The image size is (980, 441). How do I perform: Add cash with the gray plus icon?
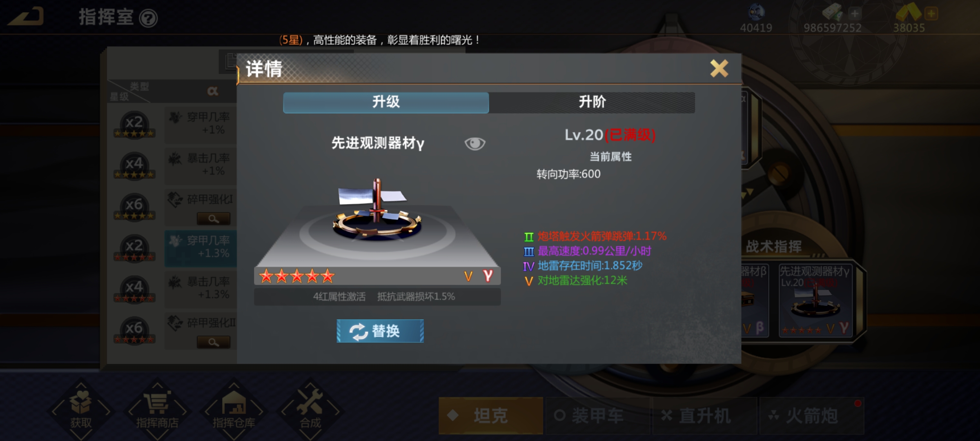pyautogui.click(x=855, y=13)
